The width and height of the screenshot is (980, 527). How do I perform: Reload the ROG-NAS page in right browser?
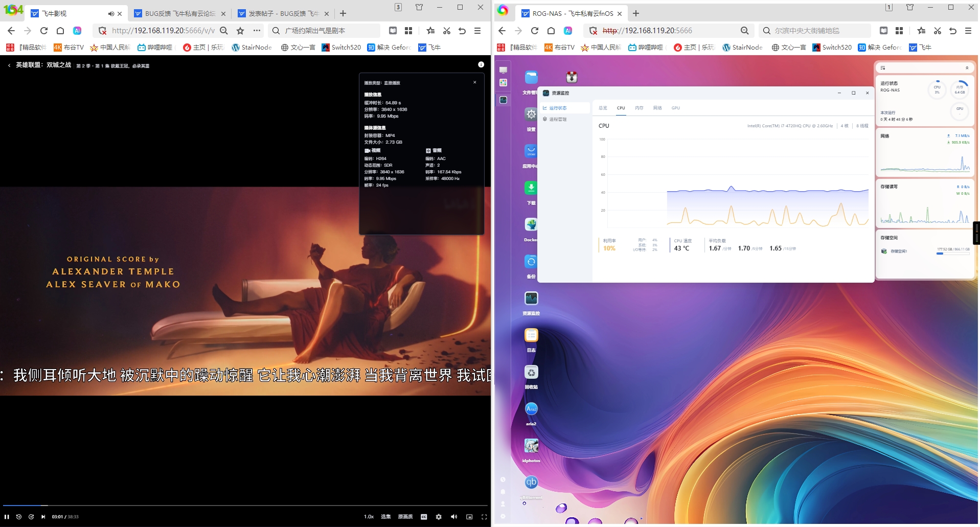click(x=535, y=31)
